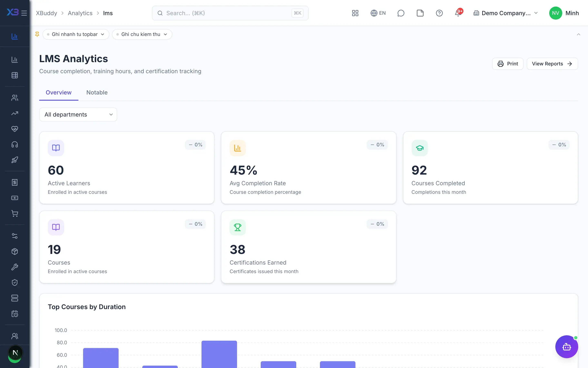Screen dimensions: 588x368
Task: Open the All departments filter dropdown
Action: coord(78,114)
